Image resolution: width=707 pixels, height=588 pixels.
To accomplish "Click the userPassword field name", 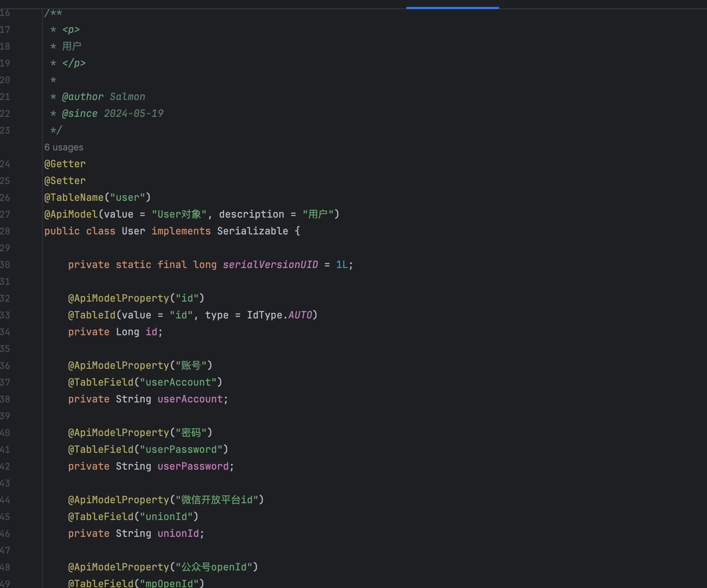I will (x=193, y=467).
